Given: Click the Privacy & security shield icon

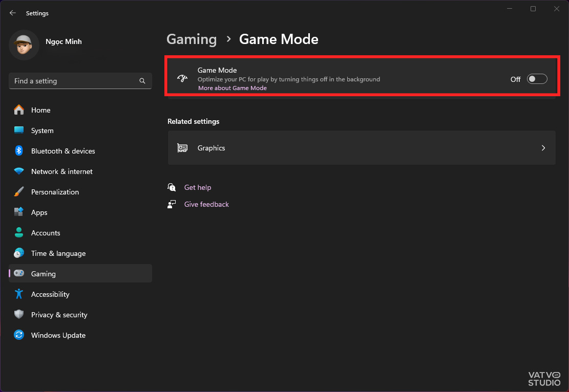Looking at the screenshot, I should pos(19,314).
